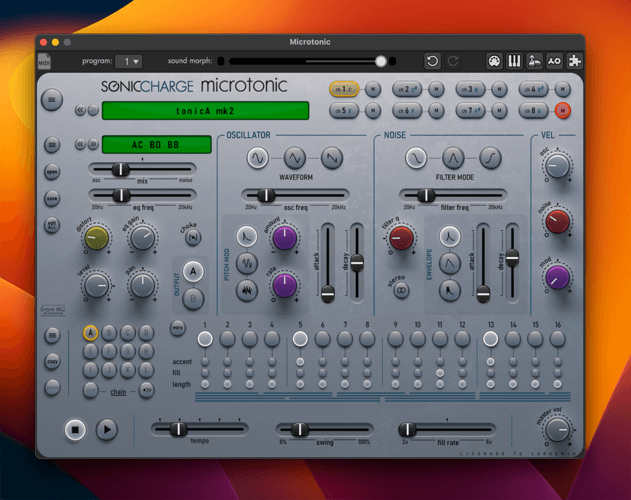Image resolution: width=631 pixels, height=500 pixels.
Task: Choose the triangle oscillator waveform
Action: (x=294, y=158)
